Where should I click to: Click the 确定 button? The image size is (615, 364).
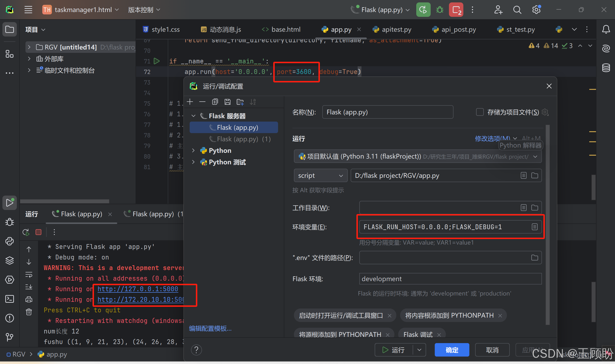[452, 350]
